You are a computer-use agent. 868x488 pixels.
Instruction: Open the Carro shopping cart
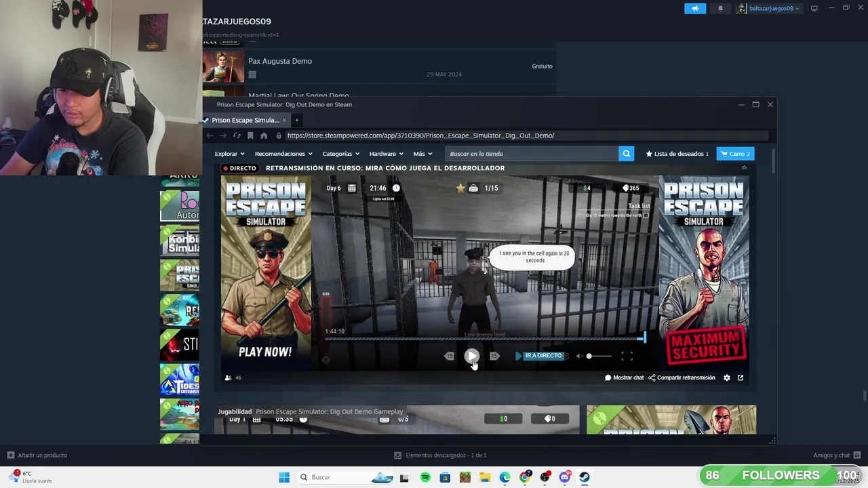[735, 154]
